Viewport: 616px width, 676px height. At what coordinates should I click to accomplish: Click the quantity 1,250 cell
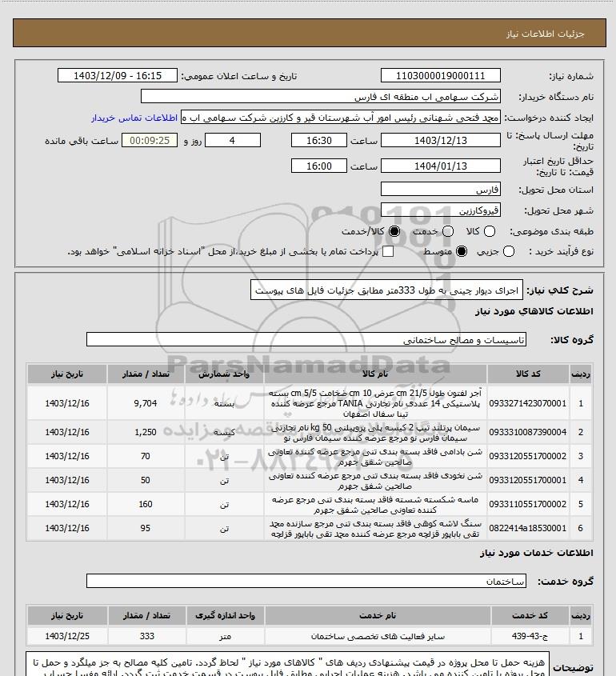(x=146, y=432)
